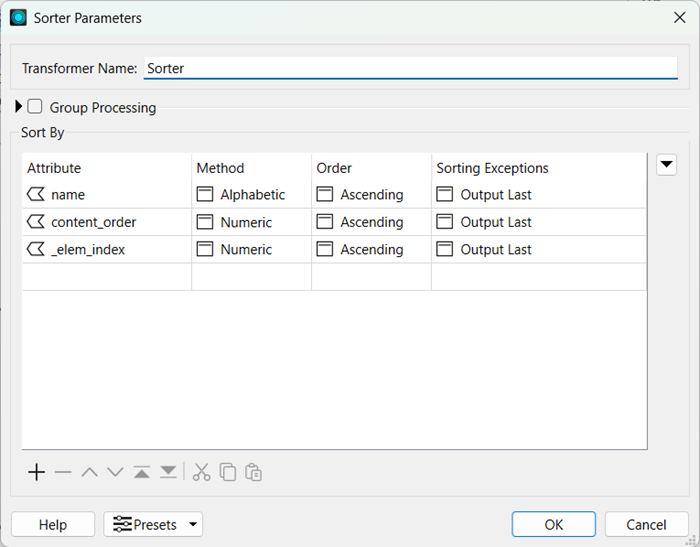Open the Sort By table options dropdown arrow
The height and width of the screenshot is (547, 700).
pyautogui.click(x=667, y=165)
